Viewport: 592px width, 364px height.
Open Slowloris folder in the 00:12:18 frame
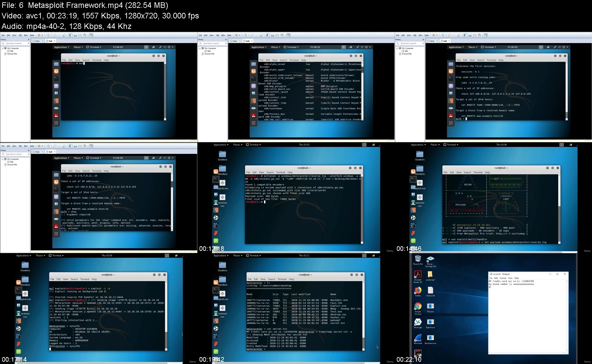click(x=222, y=156)
